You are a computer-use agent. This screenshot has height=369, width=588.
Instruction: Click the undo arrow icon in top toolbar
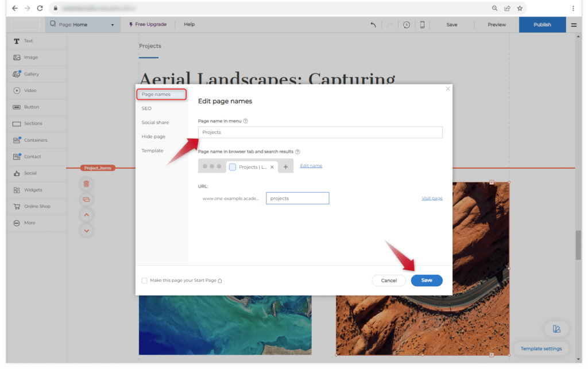pos(373,25)
